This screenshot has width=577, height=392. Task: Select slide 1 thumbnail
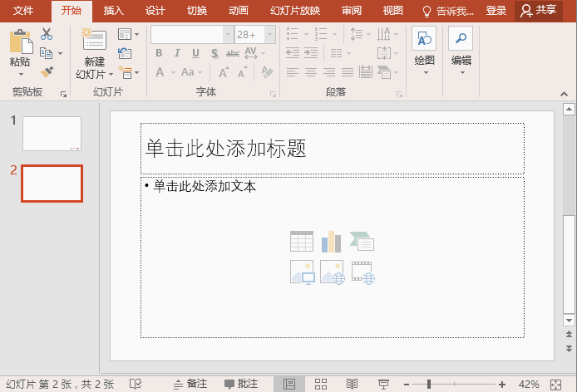pyautogui.click(x=52, y=134)
